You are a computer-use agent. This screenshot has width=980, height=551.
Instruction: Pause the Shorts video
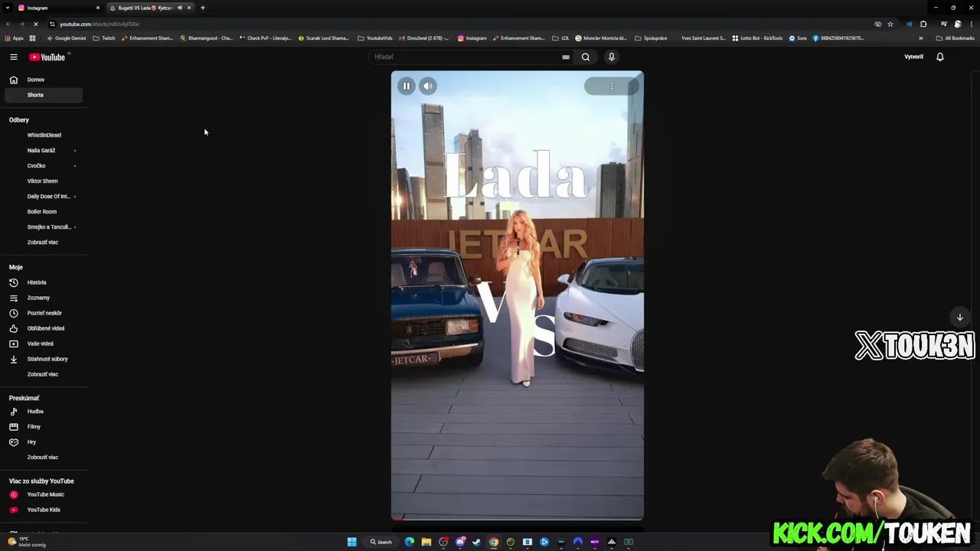tap(407, 86)
